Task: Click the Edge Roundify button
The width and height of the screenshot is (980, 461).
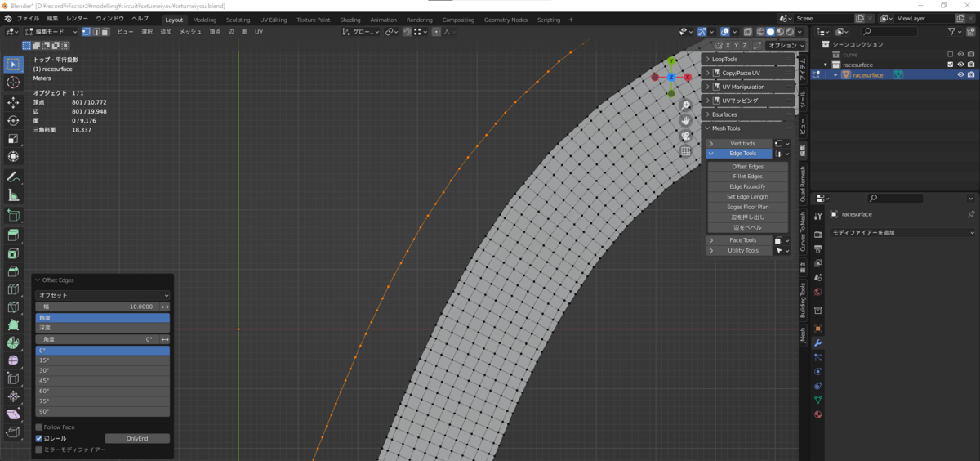Action: point(747,186)
